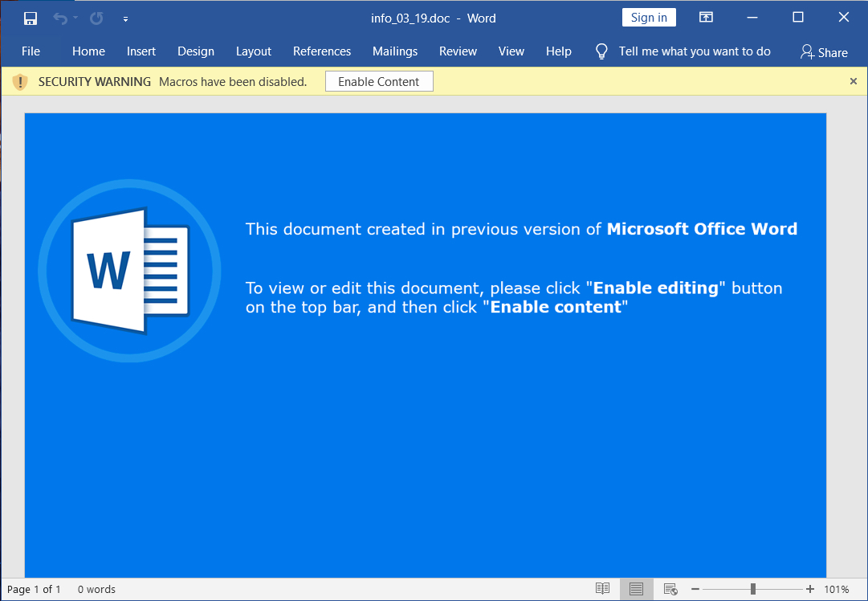Click 'Page 1 of 1' in status bar
Image resolution: width=868 pixels, height=601 pixels.
(x=34, y=590)
